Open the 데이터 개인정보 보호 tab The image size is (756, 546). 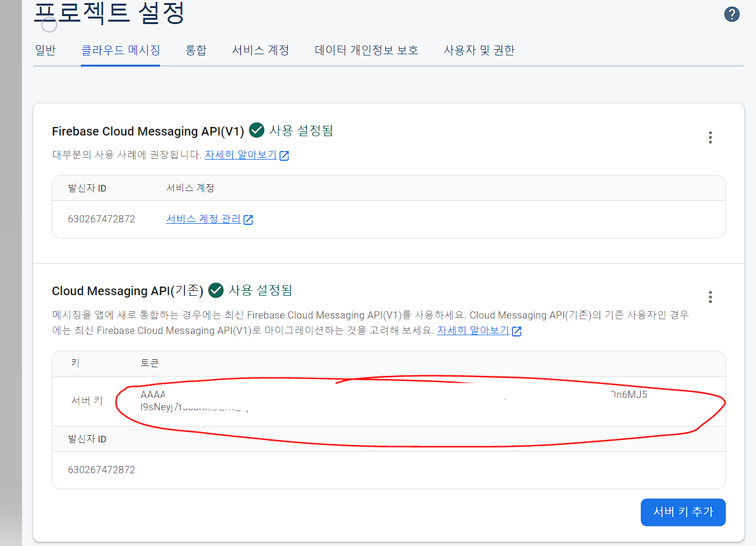point(367,51)
